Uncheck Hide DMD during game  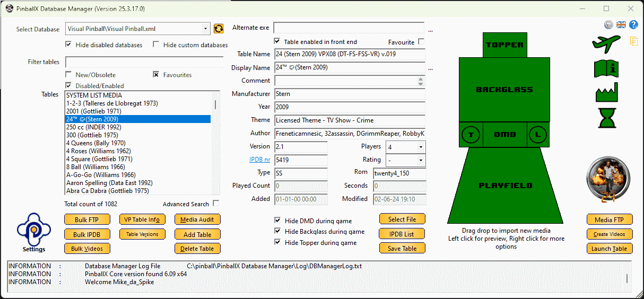tap(277, 221)
